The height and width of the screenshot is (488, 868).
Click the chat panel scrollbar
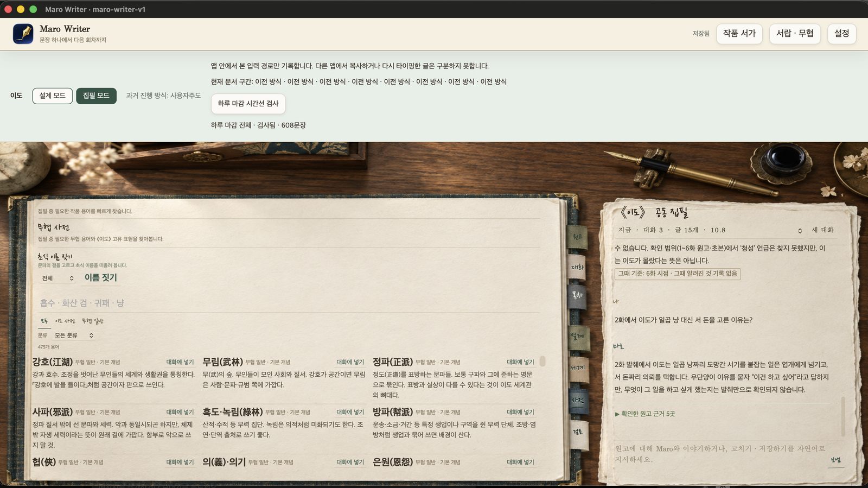(843, 416)
